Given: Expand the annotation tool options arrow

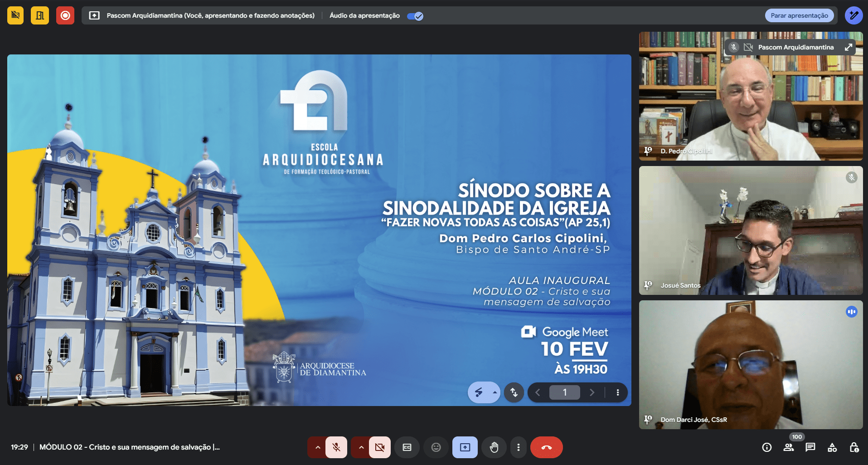Looking at the screenshot, I should [495, 392].
